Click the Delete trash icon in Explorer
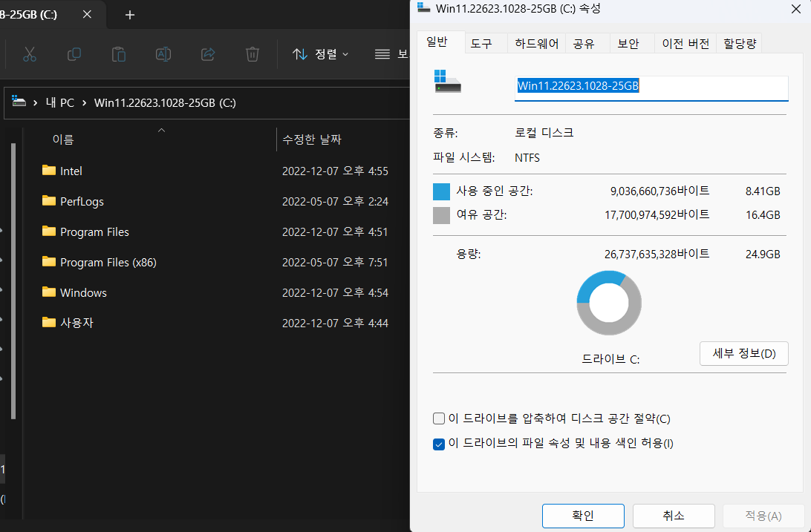811x532 pixels. [253, 54]
